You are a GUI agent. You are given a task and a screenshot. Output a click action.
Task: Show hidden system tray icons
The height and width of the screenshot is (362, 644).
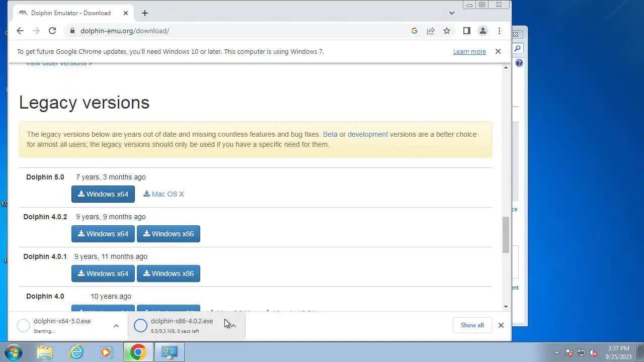click(556, 353)
